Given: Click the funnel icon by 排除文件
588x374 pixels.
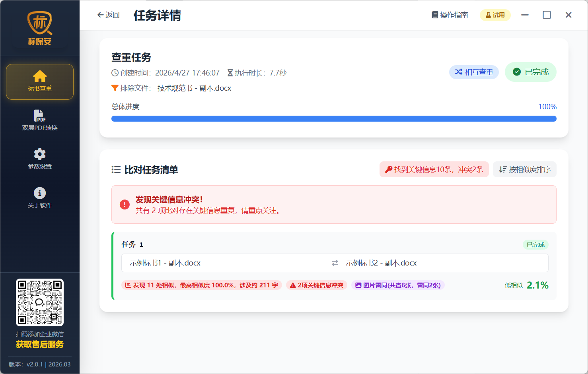Looking at the screenshot, I should (115, 88).
